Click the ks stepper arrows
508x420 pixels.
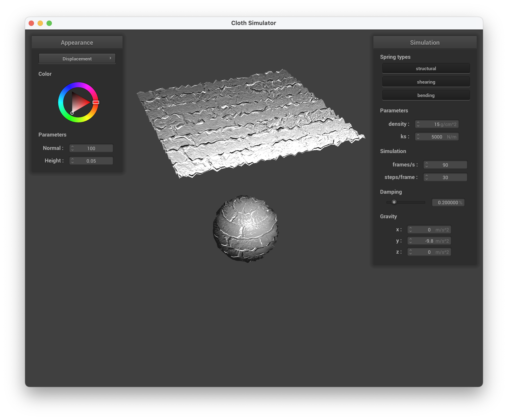(x=418, y=137)
